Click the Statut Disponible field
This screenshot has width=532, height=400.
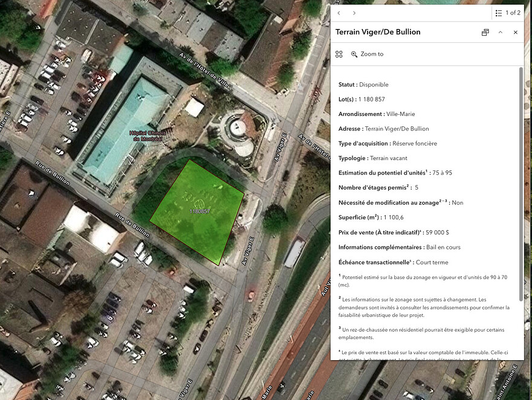pyautogui.click(x=363, y=85)
